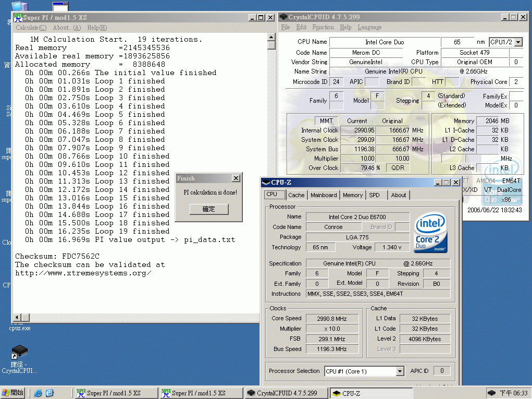Open the Windows Start button
The image size is (532, 399).
tap(14, 393)
